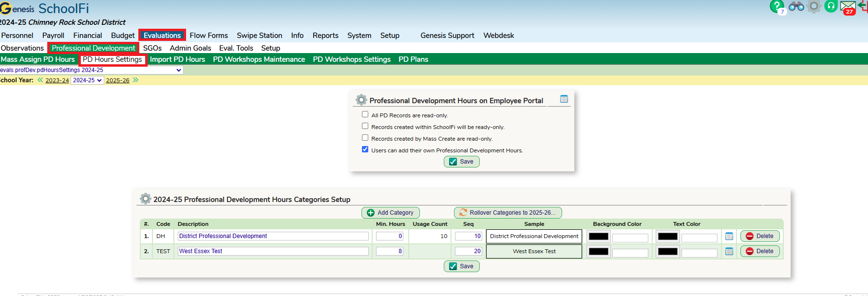Open the 2024-25 school year dropdown
The height and width of the screenshot is (296, 868).
tap(87, 80)
